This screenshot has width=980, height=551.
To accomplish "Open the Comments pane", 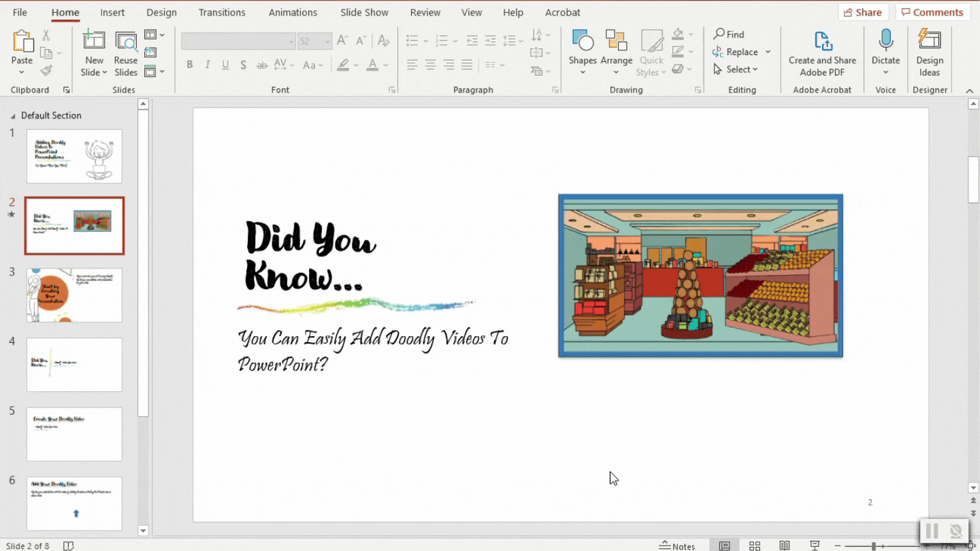I will click(932, 12).
